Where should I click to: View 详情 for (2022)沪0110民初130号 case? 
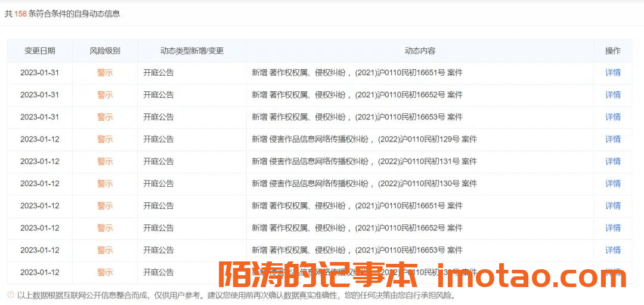pos(612,184)
